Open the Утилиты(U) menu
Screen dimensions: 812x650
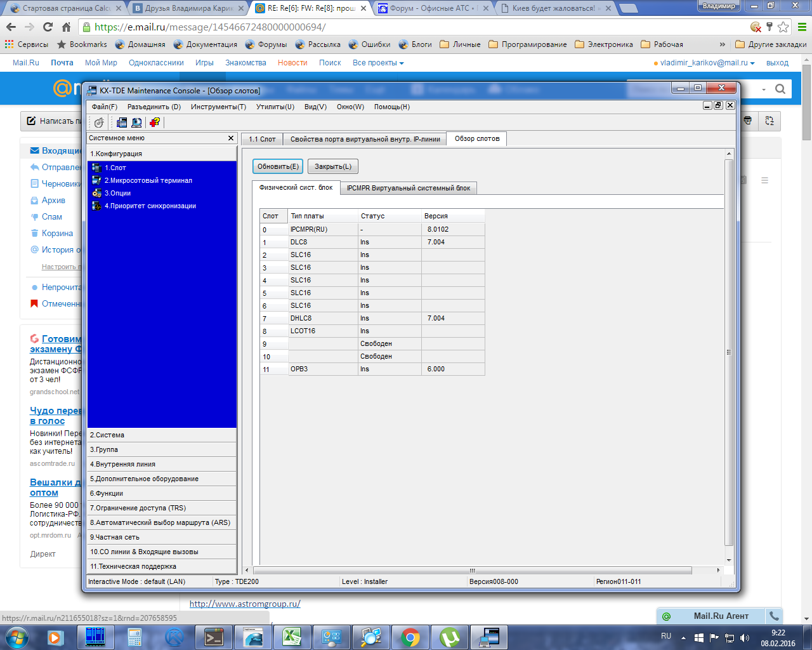coord(275,107)
